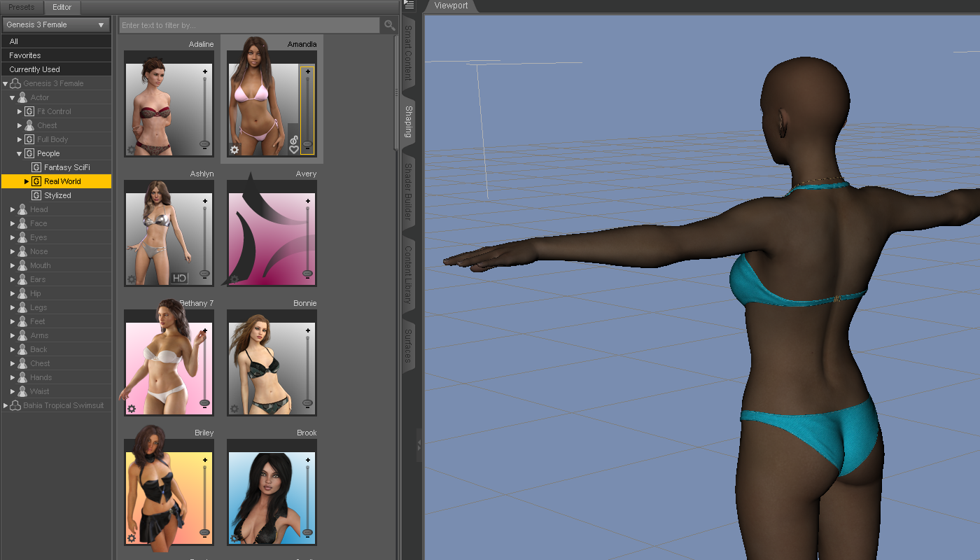Collapse the Genesis 3 Female tree node

click(x=6, y=83)
